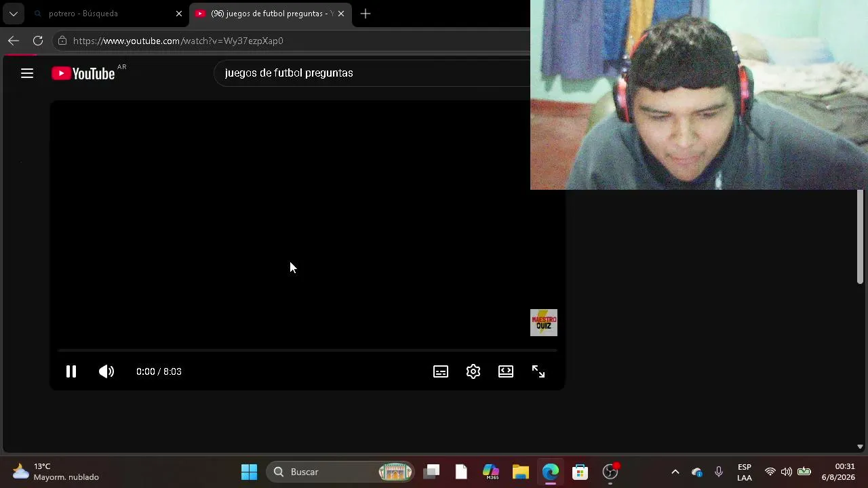868x488 pixels.
Task: Launch Microsoft 365 Copilot from taskbar
Action: 491,472
